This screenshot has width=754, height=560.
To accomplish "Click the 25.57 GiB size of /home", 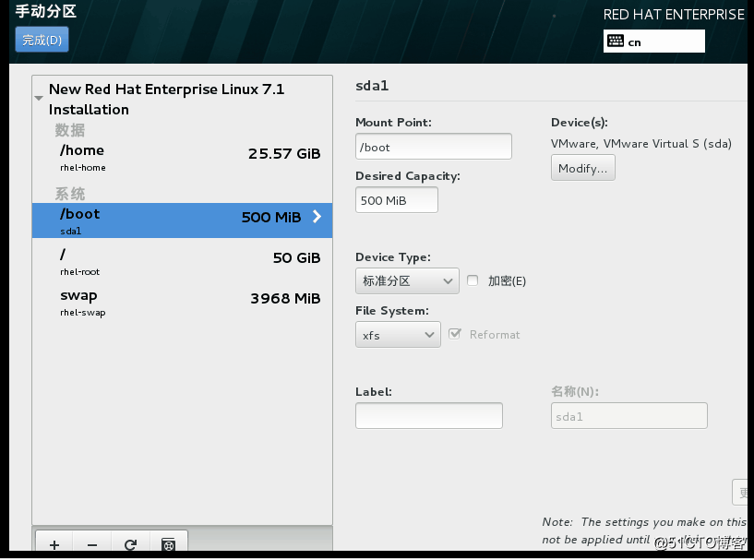I will coord(284,154).
